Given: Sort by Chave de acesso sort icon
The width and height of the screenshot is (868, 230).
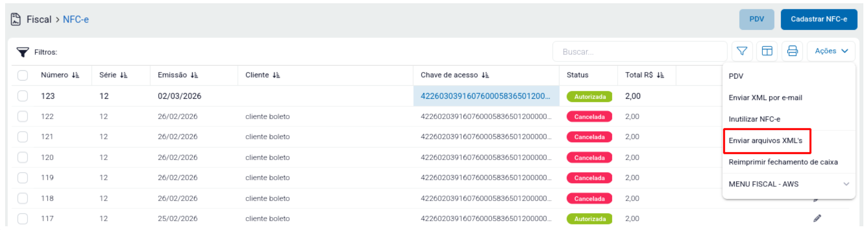Looking at the screenshot, I should pyautogui.click(x=485, y=75).
